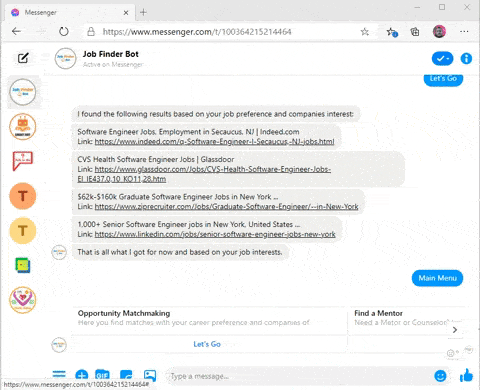Focus the Type a message input field

point(300,376)
